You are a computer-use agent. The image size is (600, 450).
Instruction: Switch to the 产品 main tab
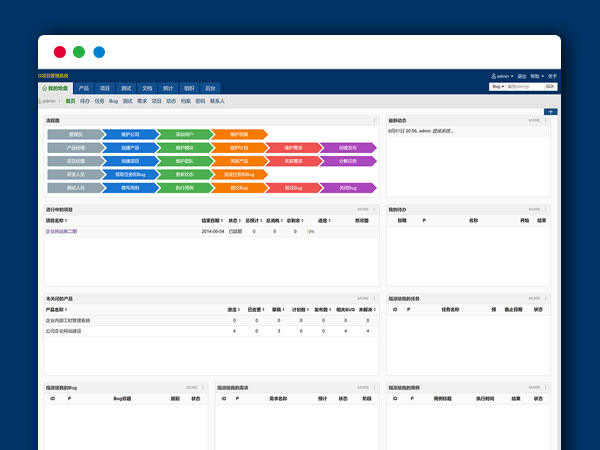(x=84, y=88)
